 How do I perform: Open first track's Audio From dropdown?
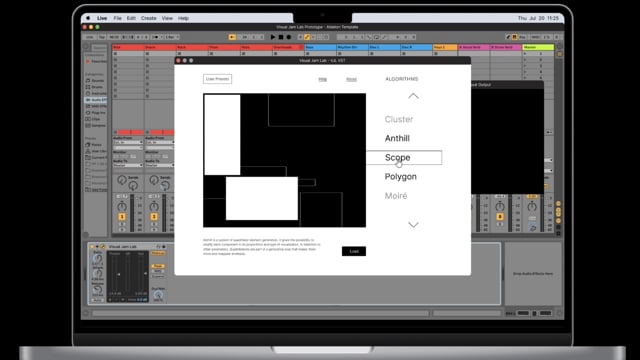click(128, 142)
